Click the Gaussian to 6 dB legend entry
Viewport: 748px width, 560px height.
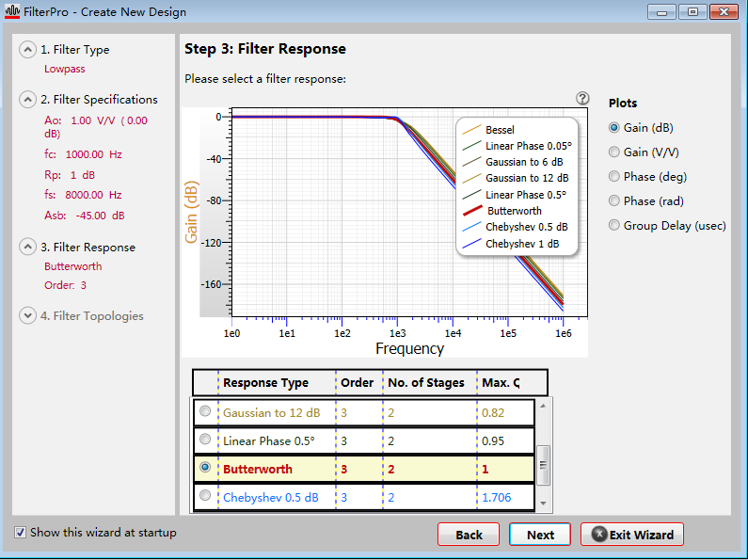click(x=513, y=162)
